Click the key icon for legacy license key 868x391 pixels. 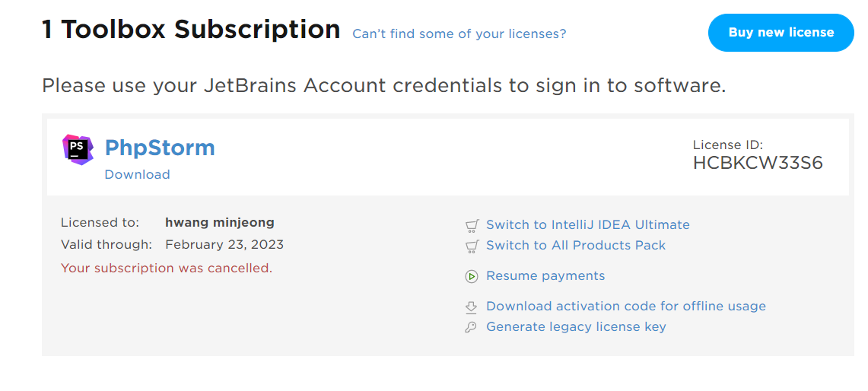471,327
